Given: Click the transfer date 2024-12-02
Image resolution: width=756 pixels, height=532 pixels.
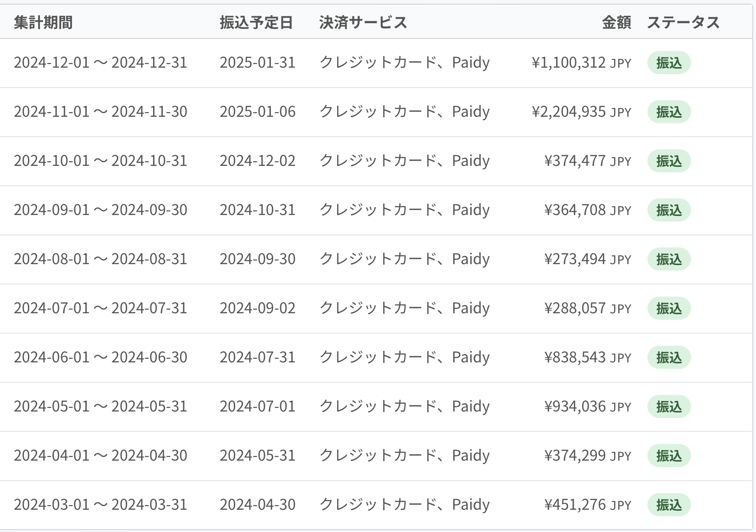Looking at the screenshot, I should tap(257, 161).
